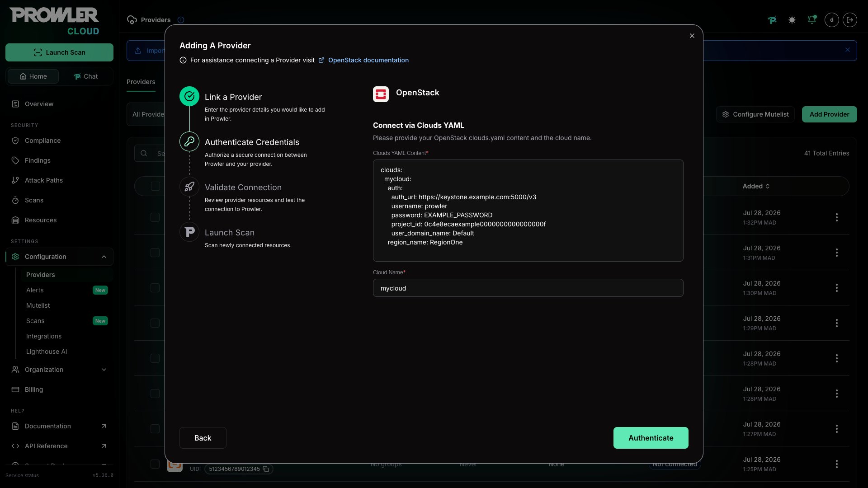
Task: Click the Authenticate button
Action: [651, 438]
